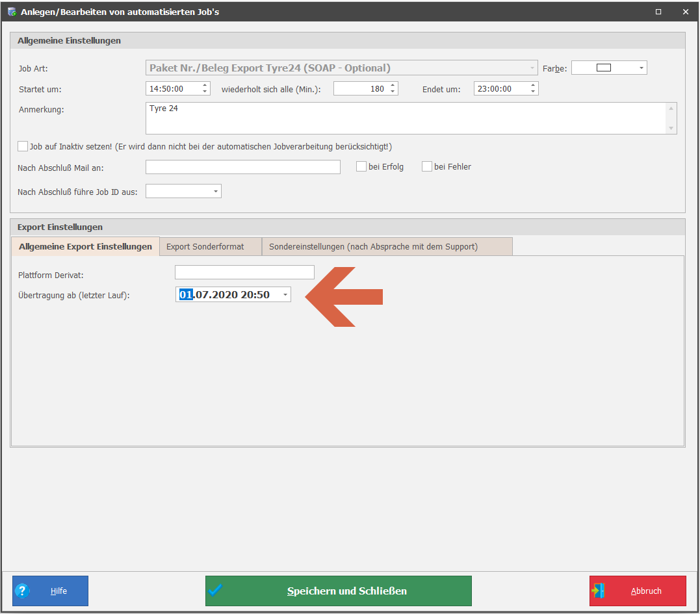Open the Sondereinstellungen tab
The height and width of the screenshot is (614, 700).
tap(373, 247)
